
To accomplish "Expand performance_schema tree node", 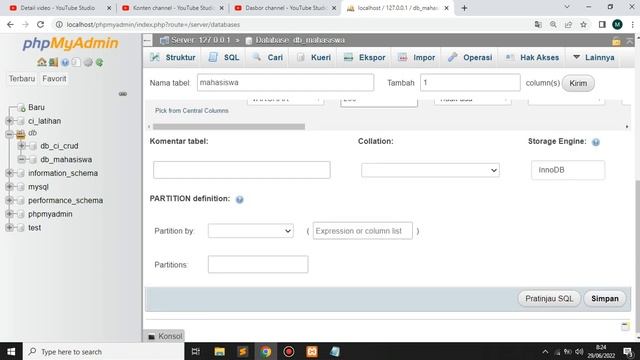I will click(x=9, y=200).
